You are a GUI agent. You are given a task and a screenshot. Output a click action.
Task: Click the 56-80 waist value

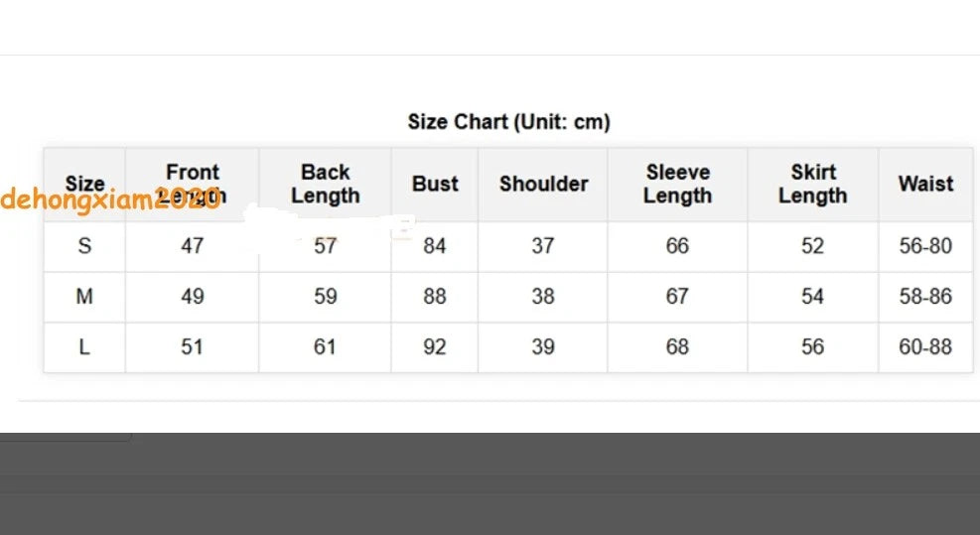coord(925,245)
